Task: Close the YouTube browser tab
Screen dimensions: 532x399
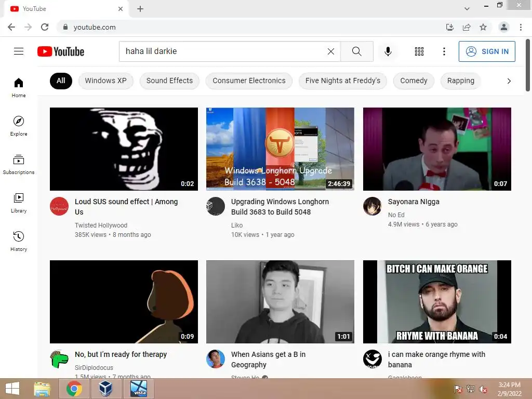Action: point(121,9)
